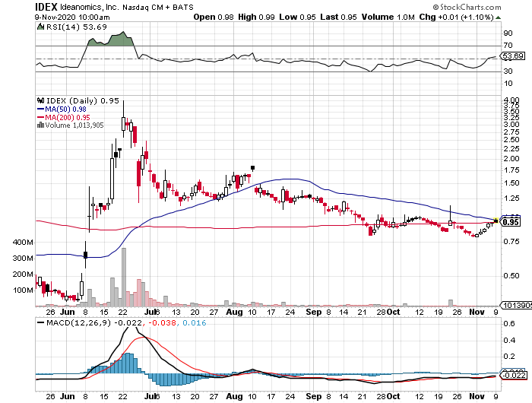Click the Aug label on price chart date axis

234,312
